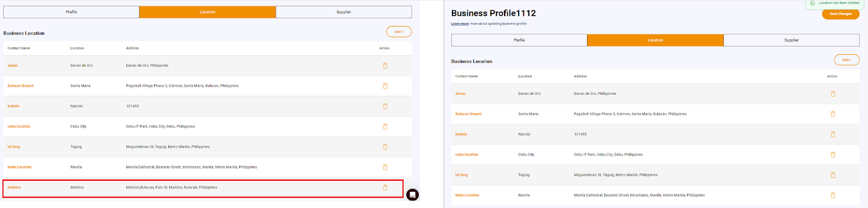Trash Bulacan Branch in the list containing Malolos
The height and width of the screenshot is (208, 868).
point(385,86)
